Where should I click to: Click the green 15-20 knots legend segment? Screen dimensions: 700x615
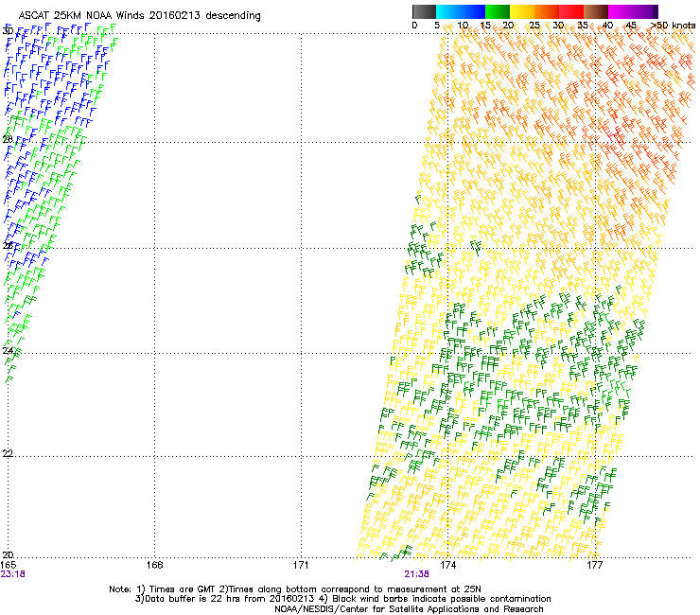(x=497, y=11)
